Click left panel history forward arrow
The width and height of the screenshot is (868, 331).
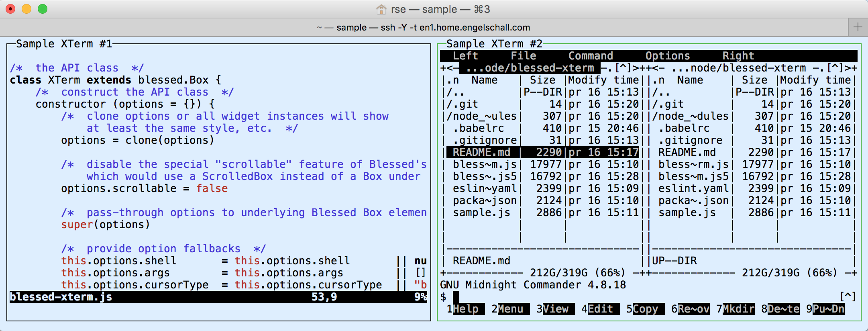coord(636,68)
